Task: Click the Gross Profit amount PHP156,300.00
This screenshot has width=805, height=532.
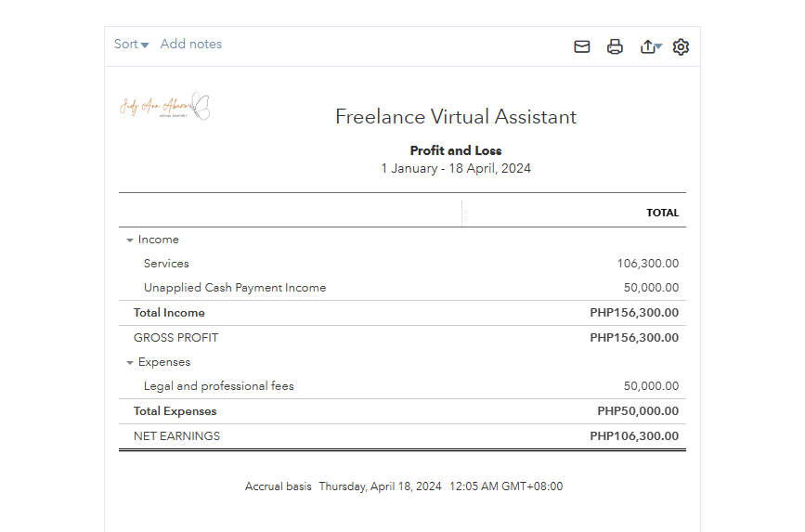Action: pos(634,338)
